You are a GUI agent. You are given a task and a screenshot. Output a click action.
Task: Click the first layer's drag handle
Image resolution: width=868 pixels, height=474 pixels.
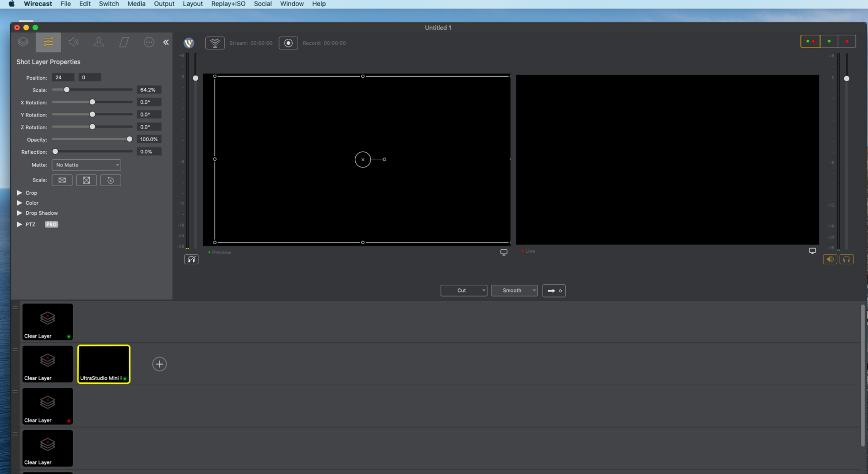tap(15, 307)
